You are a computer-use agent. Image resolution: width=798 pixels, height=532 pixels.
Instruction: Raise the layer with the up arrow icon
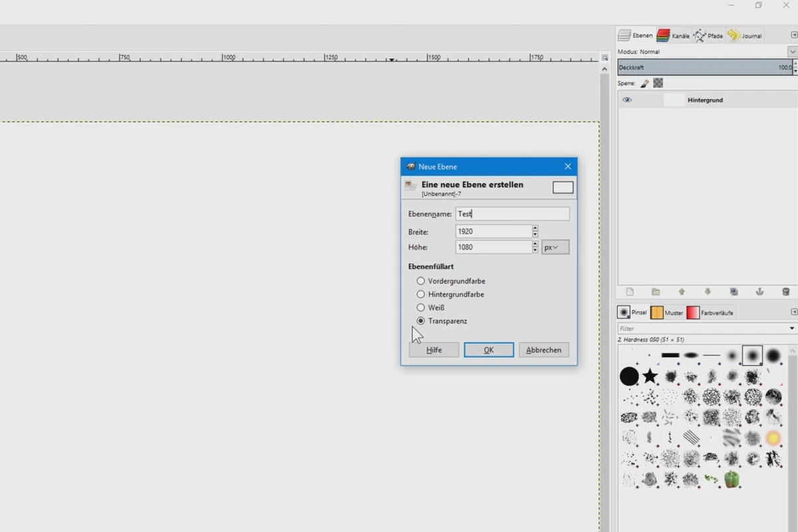(682, 292)
